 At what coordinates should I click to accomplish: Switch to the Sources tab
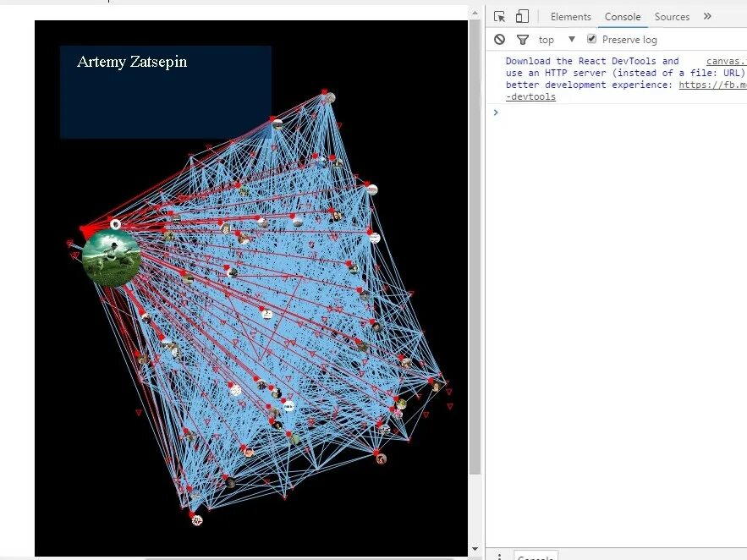pos(672,17)
